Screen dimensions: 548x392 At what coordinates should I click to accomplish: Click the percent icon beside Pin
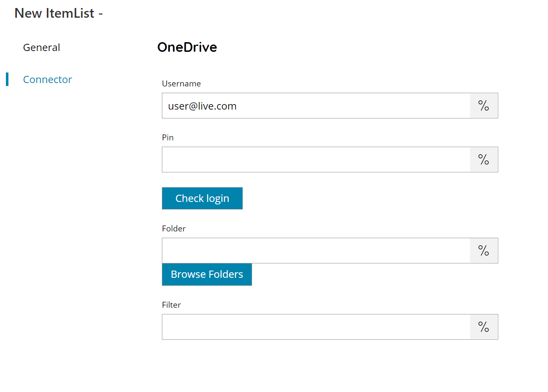click(x=484, y=160)
